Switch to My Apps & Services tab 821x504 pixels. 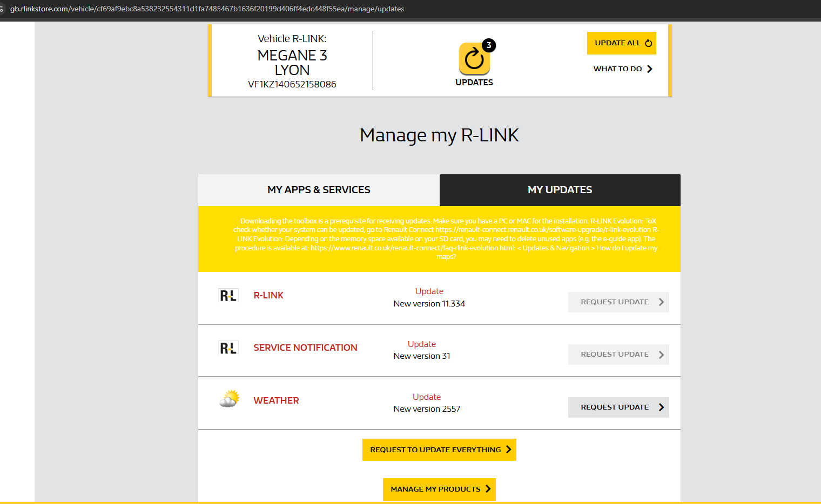tap(319, 190)
